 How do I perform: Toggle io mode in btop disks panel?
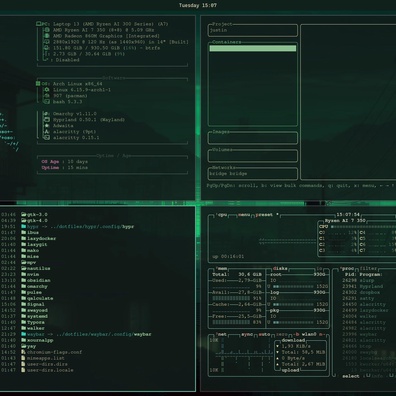[319, 269]
